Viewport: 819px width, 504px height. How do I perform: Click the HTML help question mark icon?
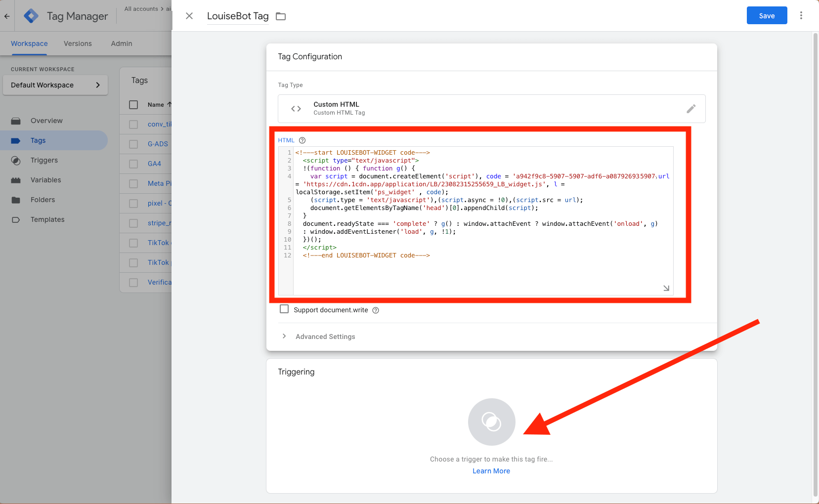pyautogui.click(x=302, y=140)
